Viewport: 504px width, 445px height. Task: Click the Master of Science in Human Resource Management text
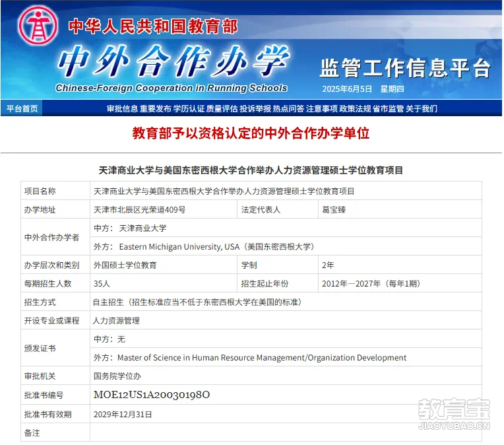pyautogui.click(x=262, y=357)
